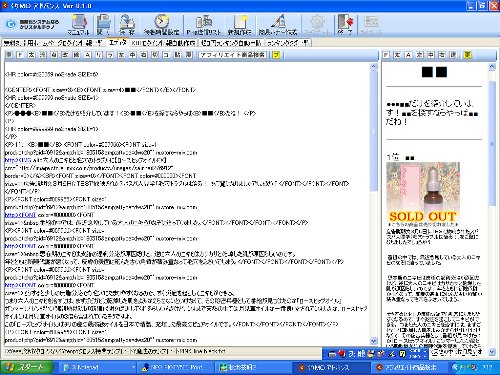
Task: Click the F font button in editor toolbar
Action: tap(20, 55)
